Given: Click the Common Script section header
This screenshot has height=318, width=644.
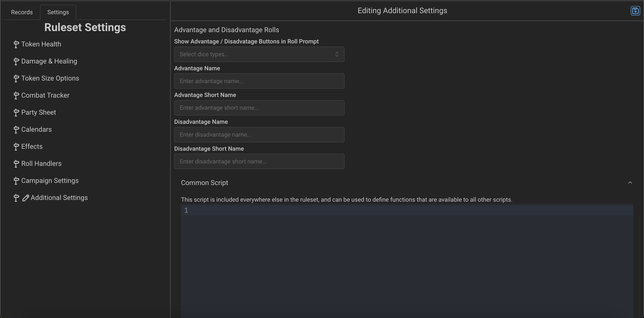Looking at the screenshot, I should tap(205, 183).
